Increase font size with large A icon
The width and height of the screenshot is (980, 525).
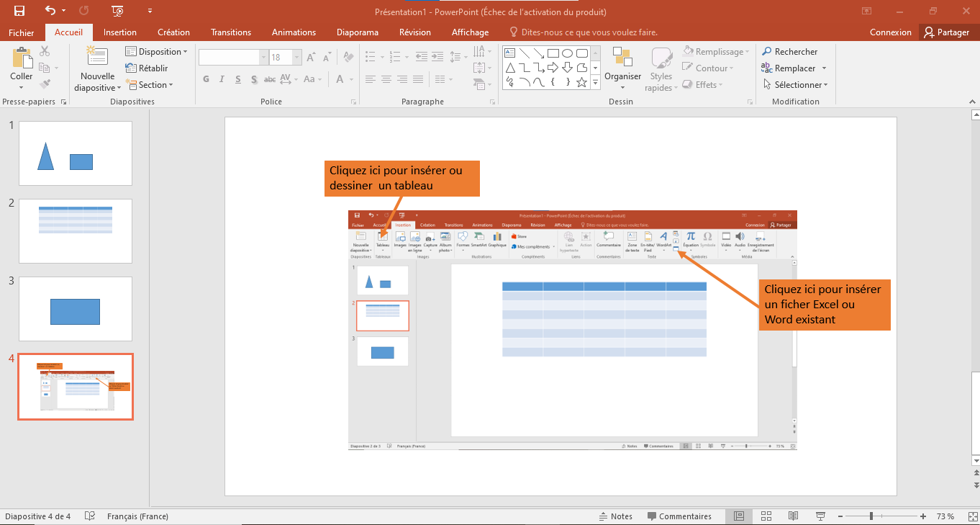[x=311, y=58]
